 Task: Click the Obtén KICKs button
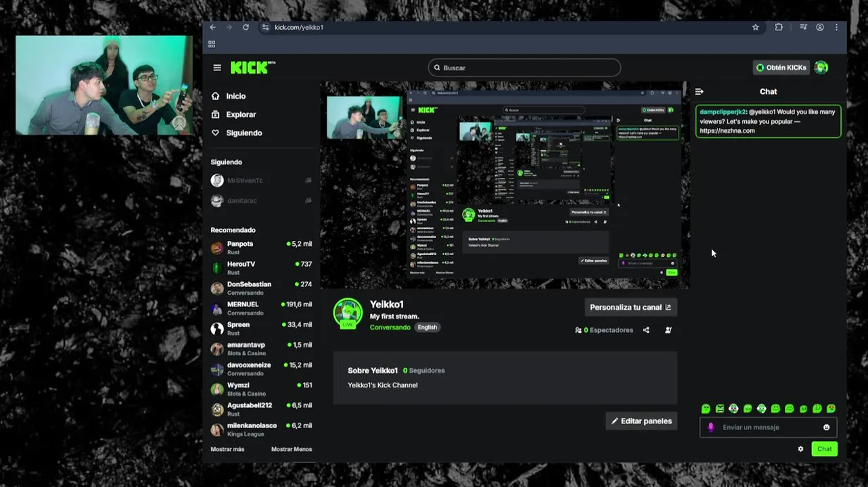pos(781,68)
